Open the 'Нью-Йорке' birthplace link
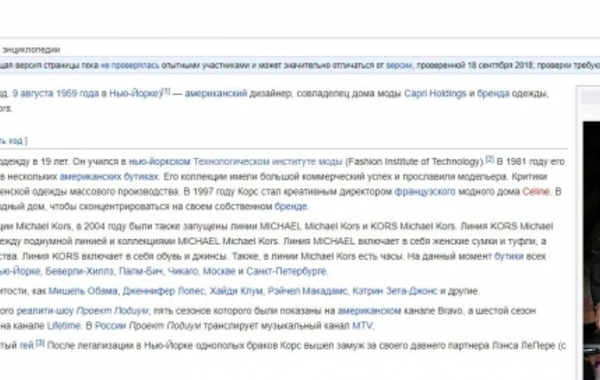Viewport: 600px width, 380px height. 134,93
